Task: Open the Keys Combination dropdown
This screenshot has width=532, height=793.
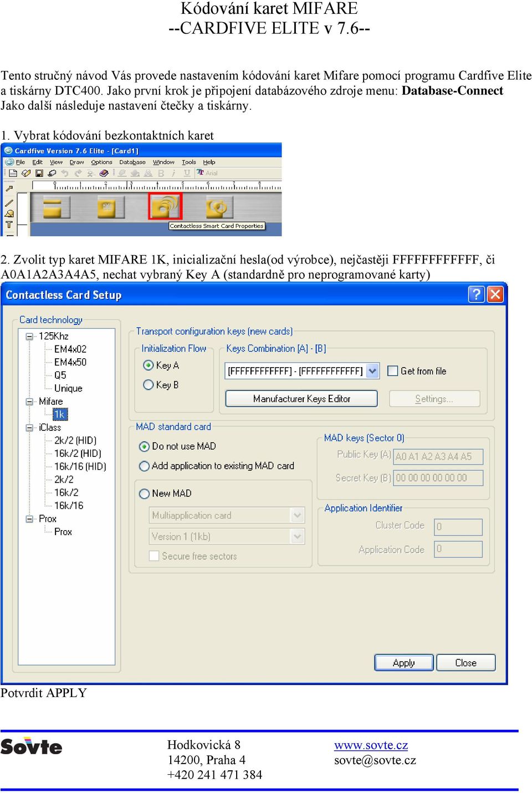Action: (372, 371)
